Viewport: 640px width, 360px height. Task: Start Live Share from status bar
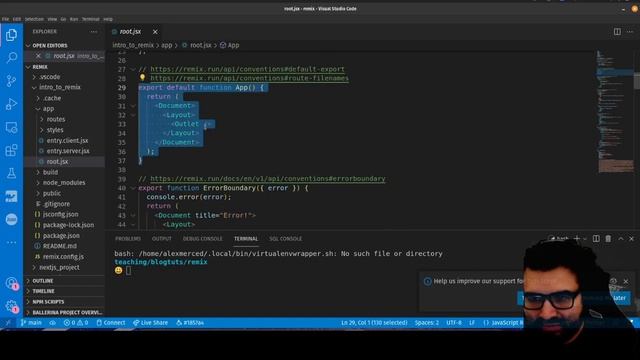[150, 323]
